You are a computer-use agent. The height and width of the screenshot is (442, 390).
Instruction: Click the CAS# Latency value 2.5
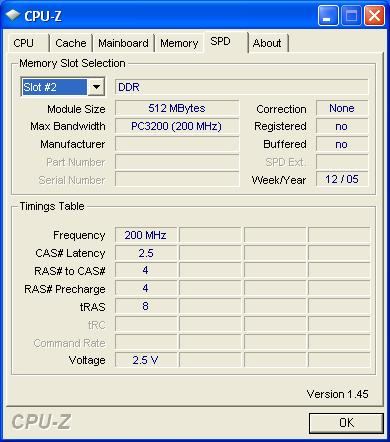click(146, 253)
